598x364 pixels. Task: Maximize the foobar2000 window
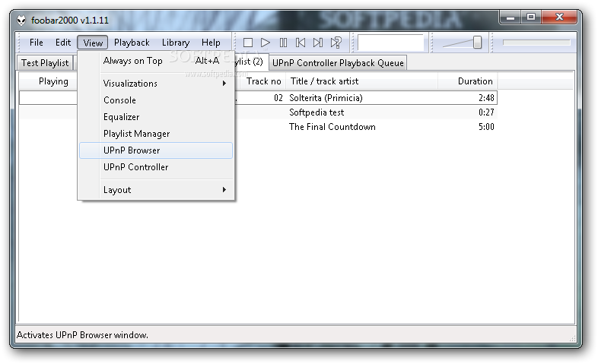(531, 17)
